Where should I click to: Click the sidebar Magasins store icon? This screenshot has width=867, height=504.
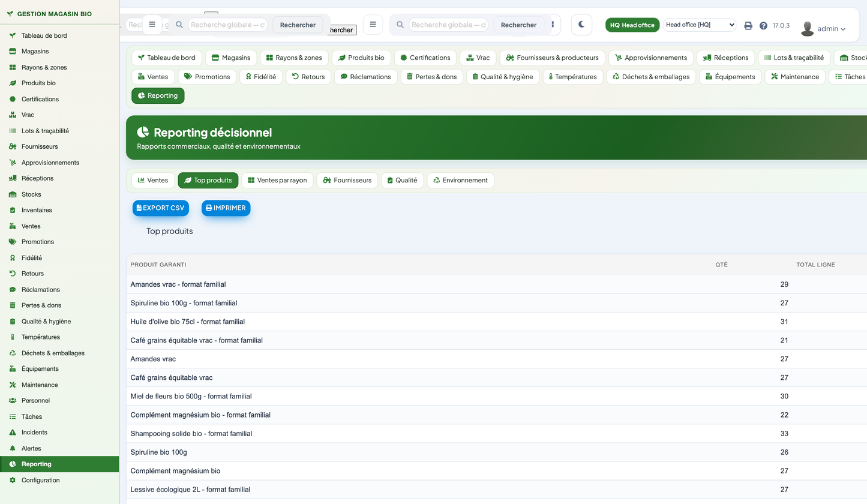(x=12, y=52)
